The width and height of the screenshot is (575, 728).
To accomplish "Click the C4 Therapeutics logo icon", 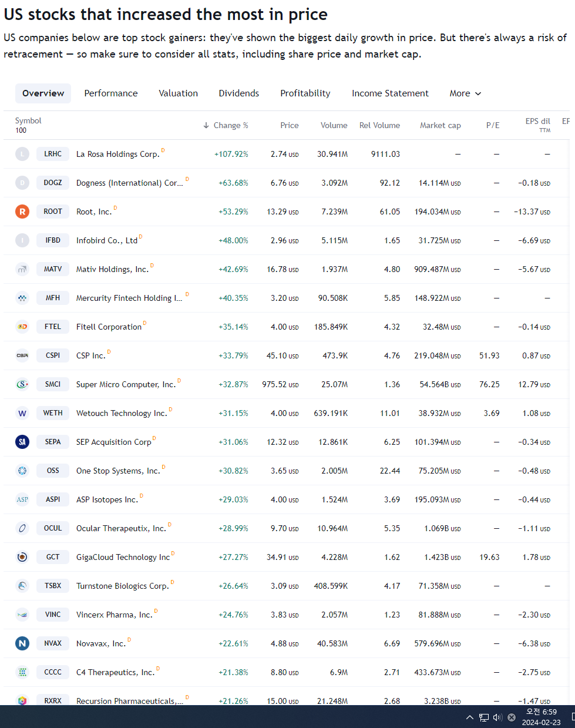I will pyautogui.click(x=22, y=672).
